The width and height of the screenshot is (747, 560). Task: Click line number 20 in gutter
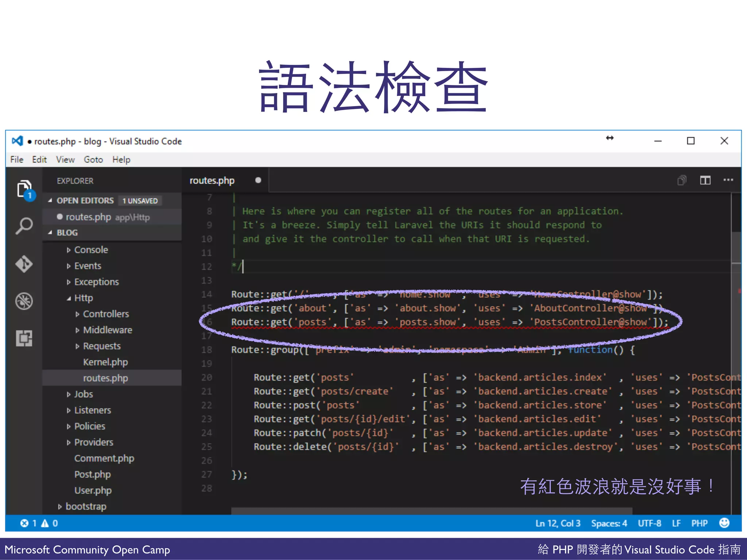(207, 377)
